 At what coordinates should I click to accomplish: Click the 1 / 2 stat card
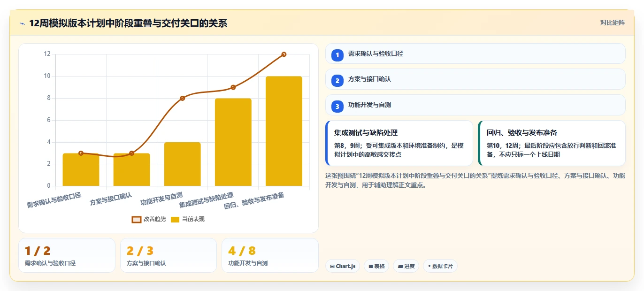(67, 255)
